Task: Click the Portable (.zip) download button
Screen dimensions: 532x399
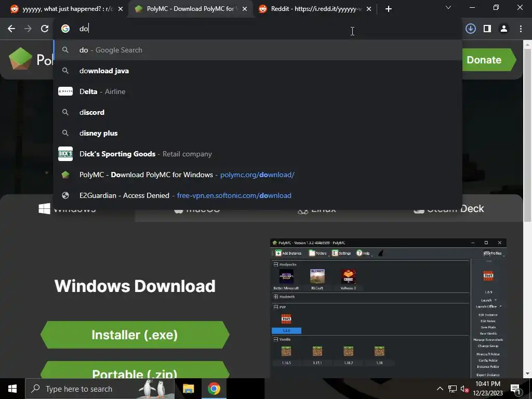Action: click(135, 370)
